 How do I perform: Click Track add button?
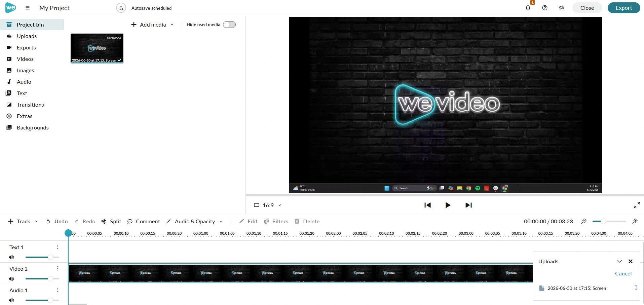coord(19,221)
